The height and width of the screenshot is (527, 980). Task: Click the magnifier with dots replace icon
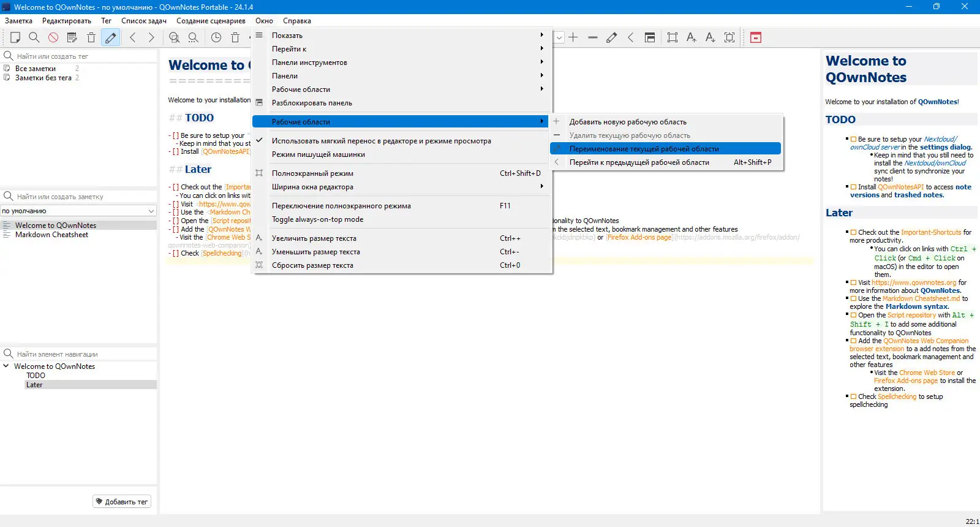pos(194,37)
